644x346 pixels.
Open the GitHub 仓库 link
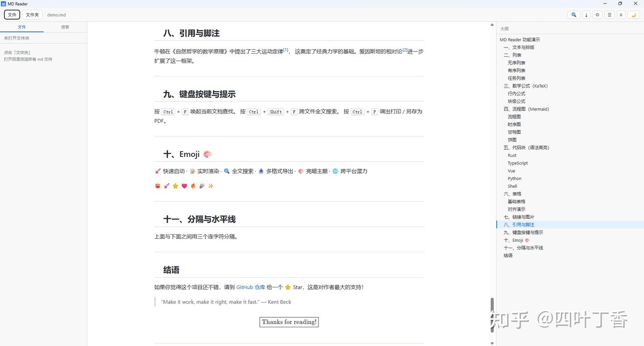pos(251,287)
